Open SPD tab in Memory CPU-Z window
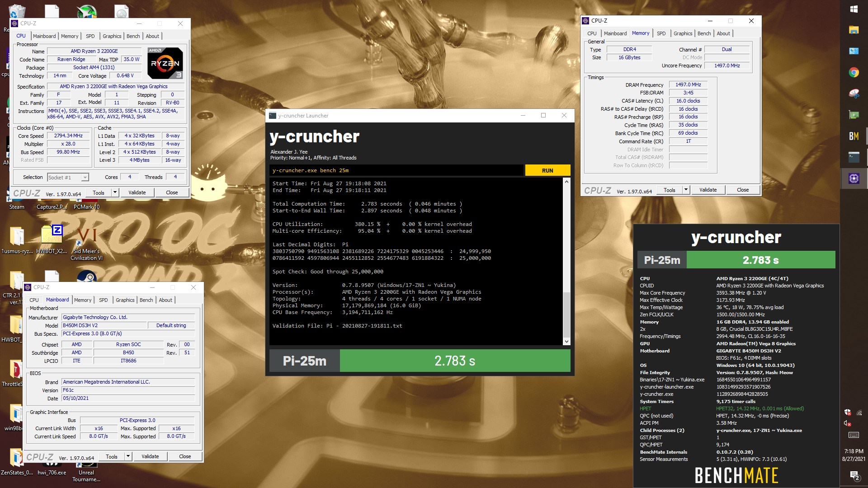 point(661,33)
